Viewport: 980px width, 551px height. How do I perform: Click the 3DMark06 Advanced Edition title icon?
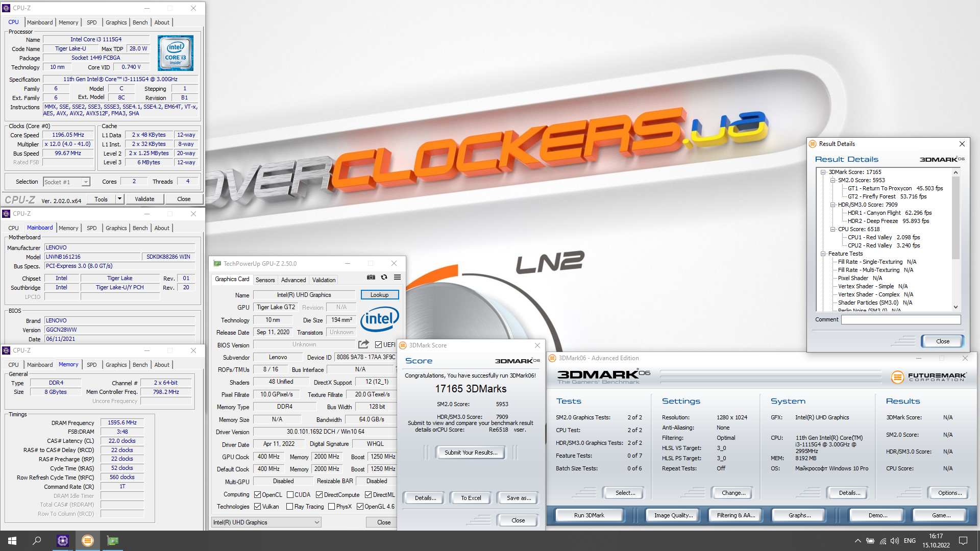pos(552,358)
